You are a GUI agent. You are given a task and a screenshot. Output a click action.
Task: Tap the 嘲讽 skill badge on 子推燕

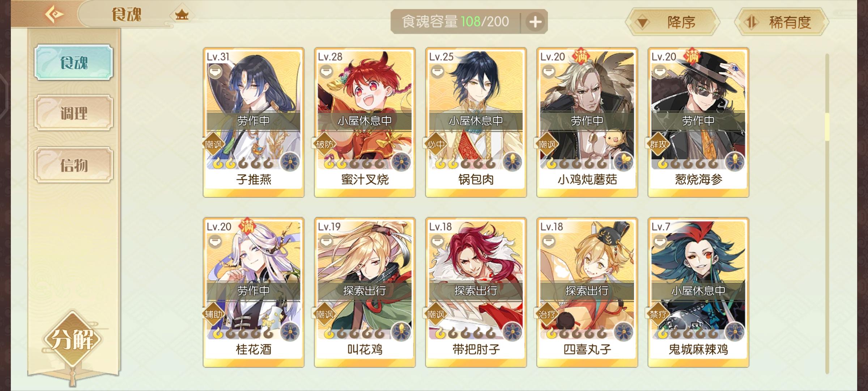tap(213, 145)
